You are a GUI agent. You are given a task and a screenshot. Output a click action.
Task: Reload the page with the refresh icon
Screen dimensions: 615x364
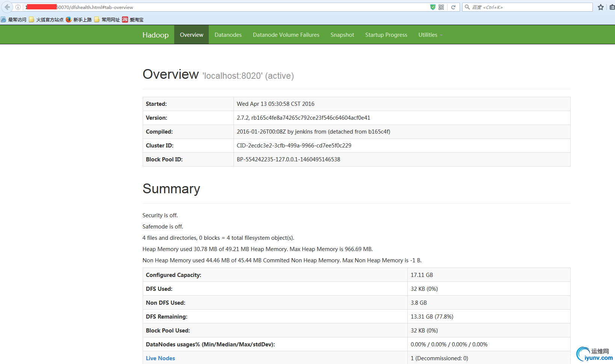tap(453, 7)
